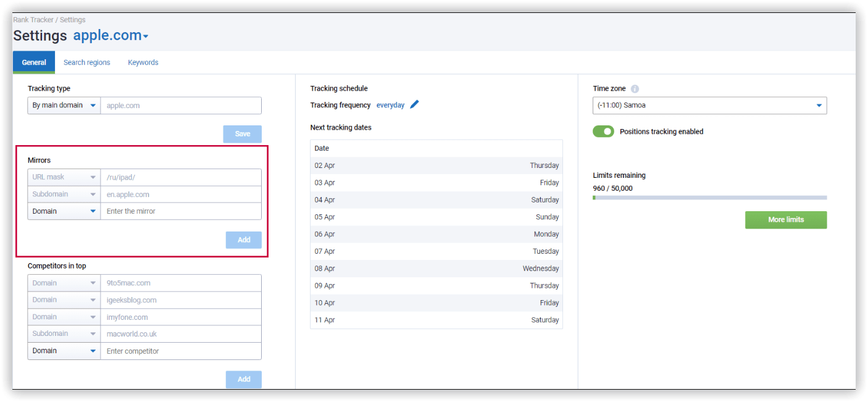
Task: Toggle Positions tracking enabled switch
Action: click(603, 132)
